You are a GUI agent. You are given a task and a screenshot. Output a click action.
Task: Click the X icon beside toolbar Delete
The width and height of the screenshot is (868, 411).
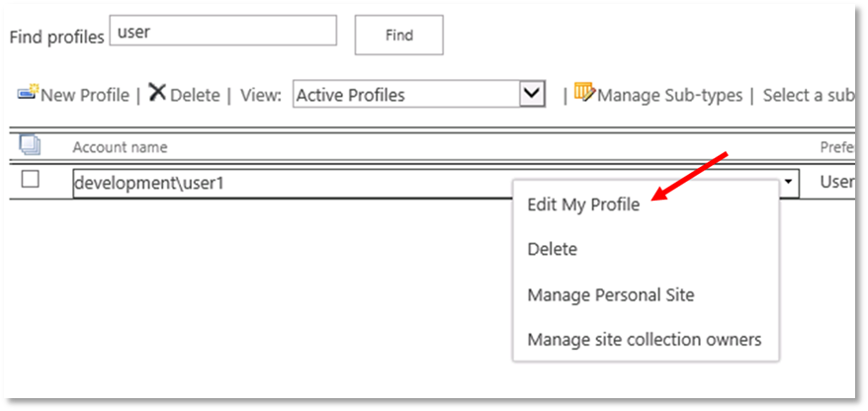[x=156, y=94]
